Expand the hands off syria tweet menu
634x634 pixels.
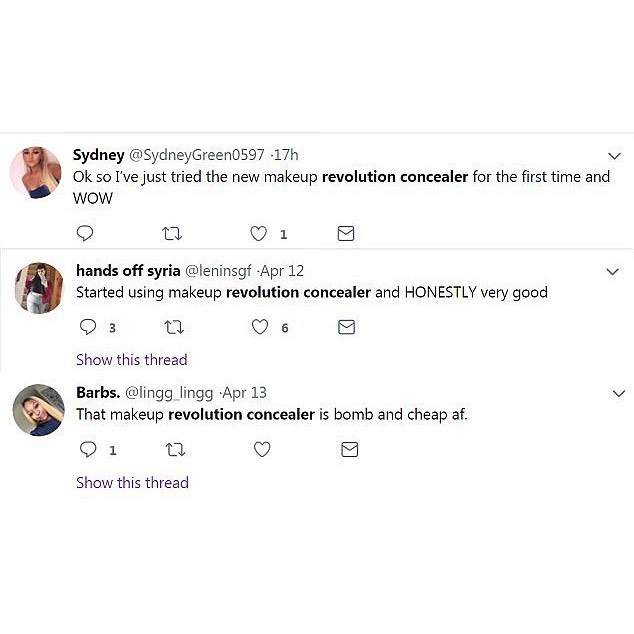coord(613,272)
